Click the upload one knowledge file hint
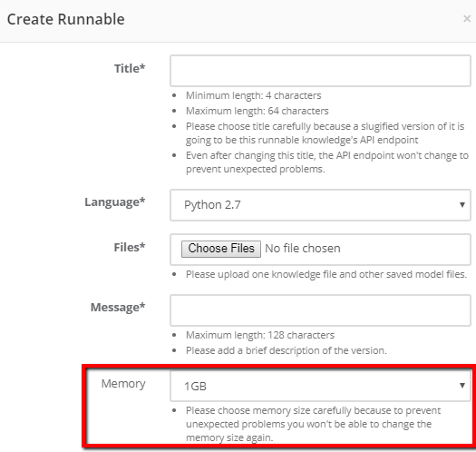 (x=326, y=274)
